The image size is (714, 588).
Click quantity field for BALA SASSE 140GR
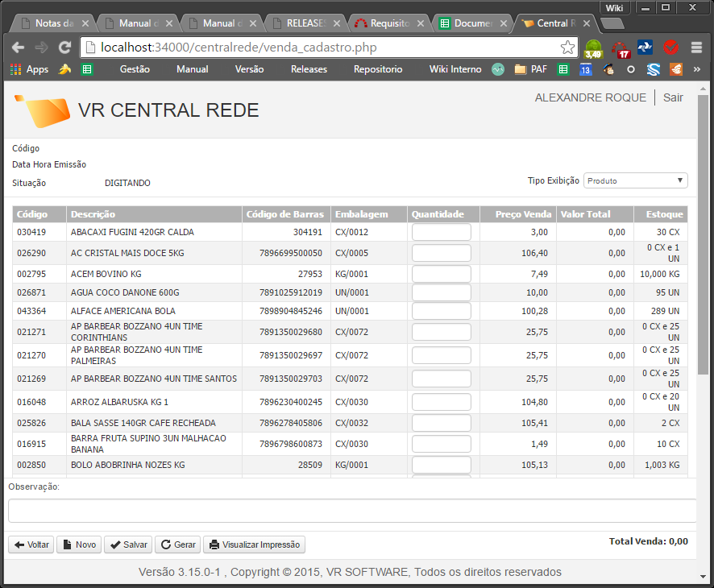442,423
